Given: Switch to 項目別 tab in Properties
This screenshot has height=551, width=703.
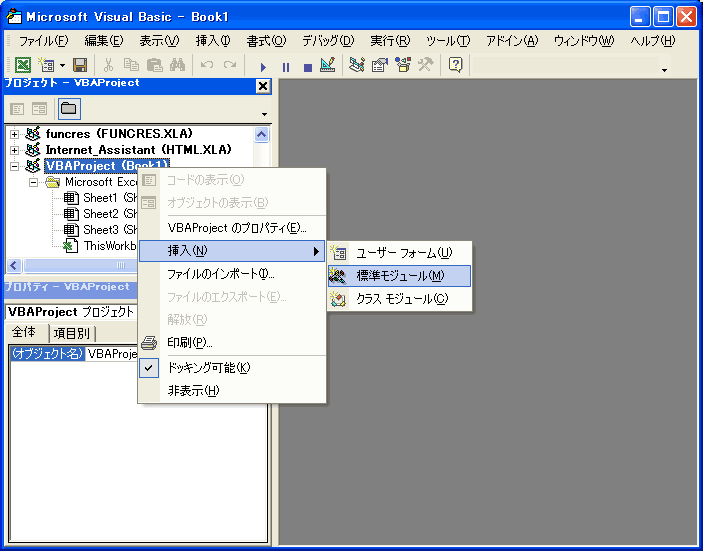Looking at the screenshot, I should point(72,334).
